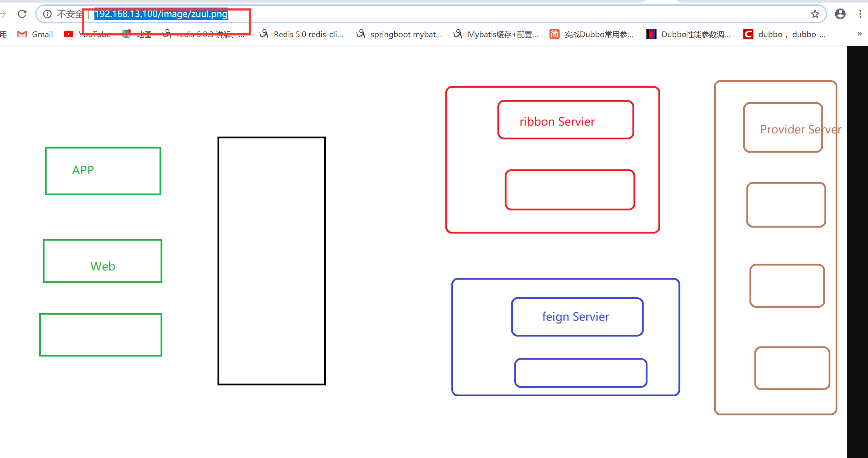Open the Redis 5.0 redis-cli bookmark

click(x=301, y=34)
